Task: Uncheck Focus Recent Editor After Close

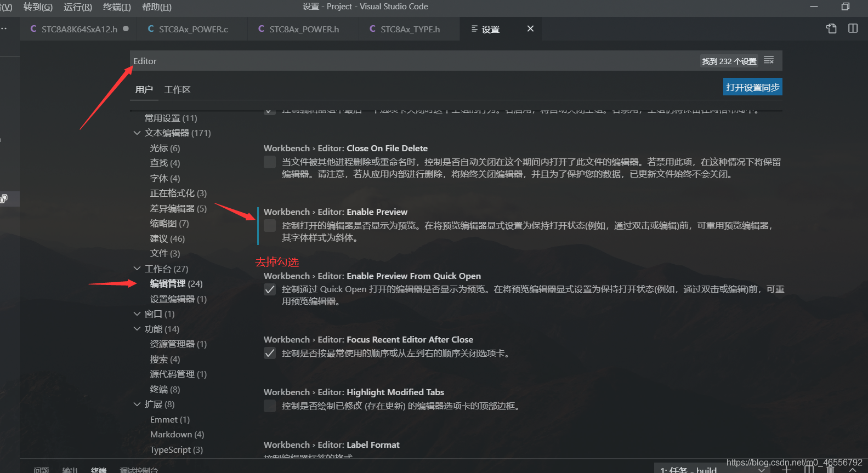Action: point(270,353)
